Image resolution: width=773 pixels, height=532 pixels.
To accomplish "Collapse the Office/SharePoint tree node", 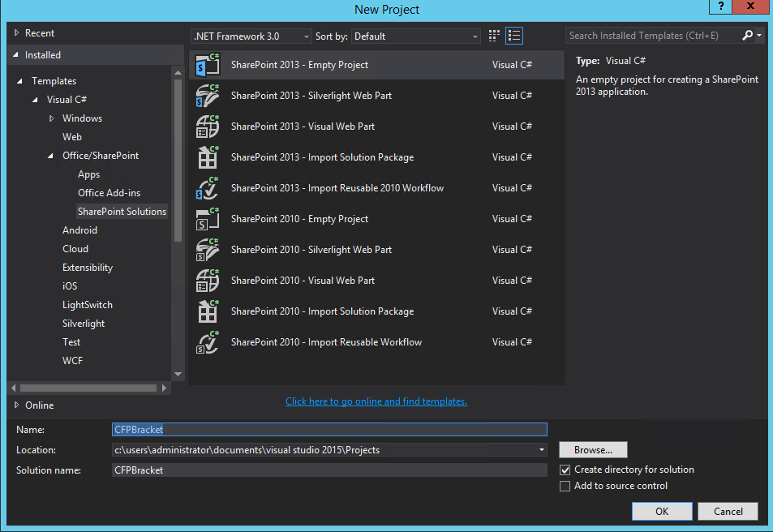I will coord(50,156).
